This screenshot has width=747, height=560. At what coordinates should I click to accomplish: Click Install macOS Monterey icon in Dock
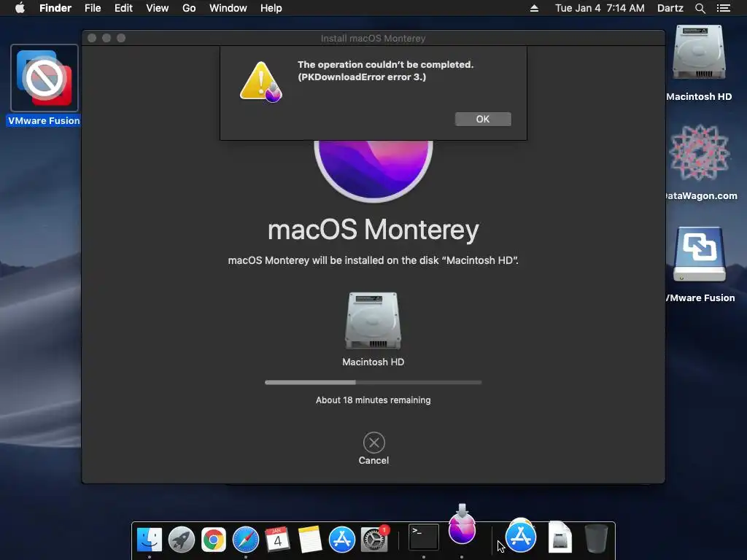coord(462,526)
